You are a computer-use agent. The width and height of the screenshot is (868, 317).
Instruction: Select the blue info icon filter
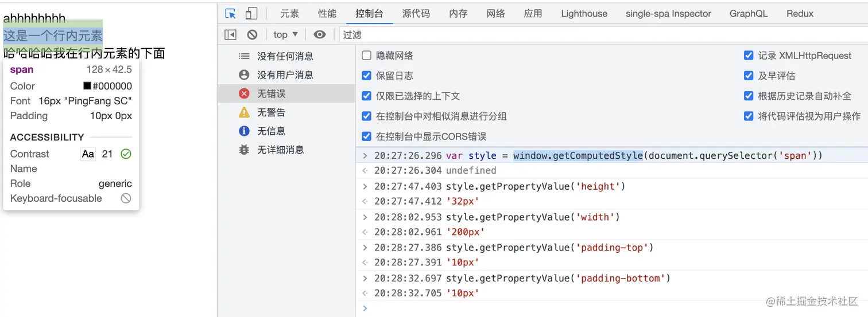[245, 131]
